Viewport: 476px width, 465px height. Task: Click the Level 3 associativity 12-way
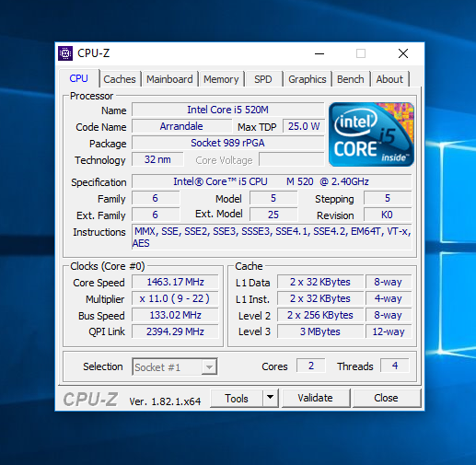[389, 331]
